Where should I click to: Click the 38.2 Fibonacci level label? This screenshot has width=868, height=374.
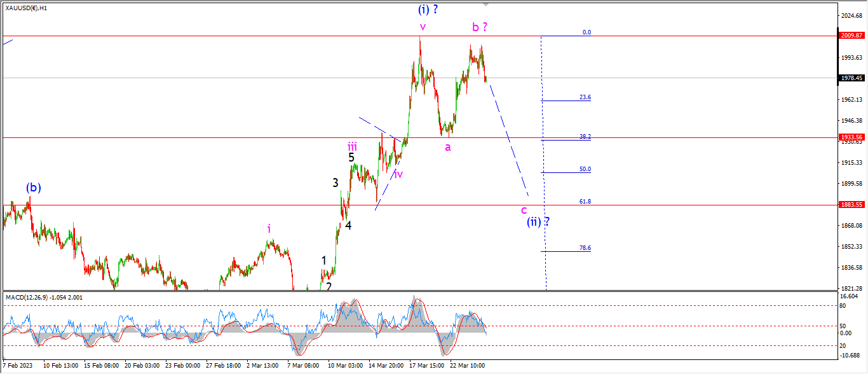(x=585, y=136)
